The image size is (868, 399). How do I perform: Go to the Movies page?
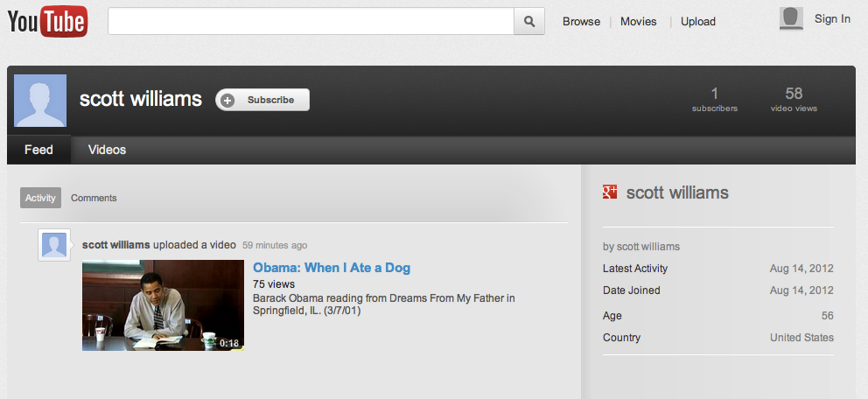coord(638,22)
